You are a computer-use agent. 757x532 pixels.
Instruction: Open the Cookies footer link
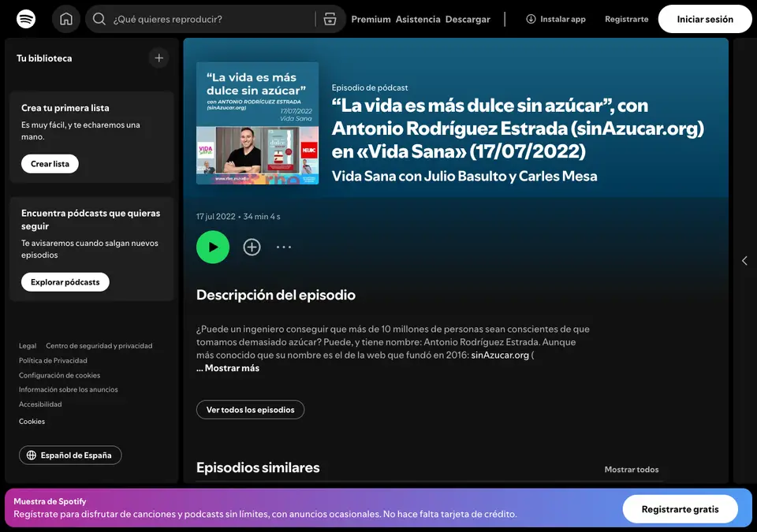tap(32, 422)
